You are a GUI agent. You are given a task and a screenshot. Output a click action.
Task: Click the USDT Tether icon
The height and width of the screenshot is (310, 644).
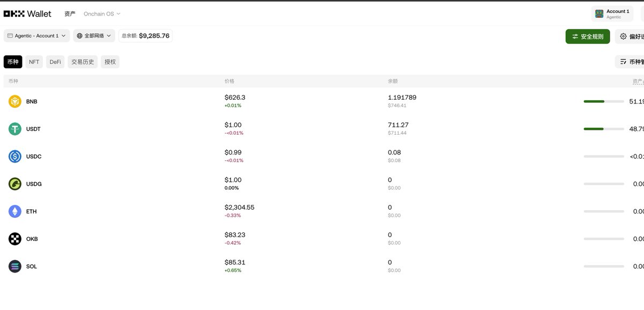coord(15,129)
